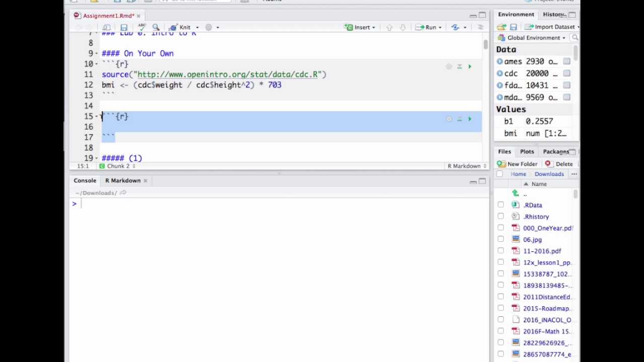Collapse the code chunk on line 10
The width and height of the screenshot is (644, 362).
97,64
